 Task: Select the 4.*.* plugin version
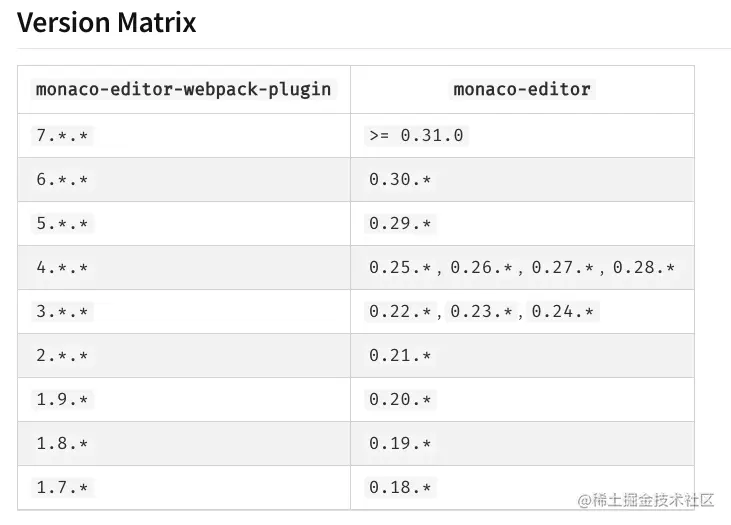click(62, 268)
